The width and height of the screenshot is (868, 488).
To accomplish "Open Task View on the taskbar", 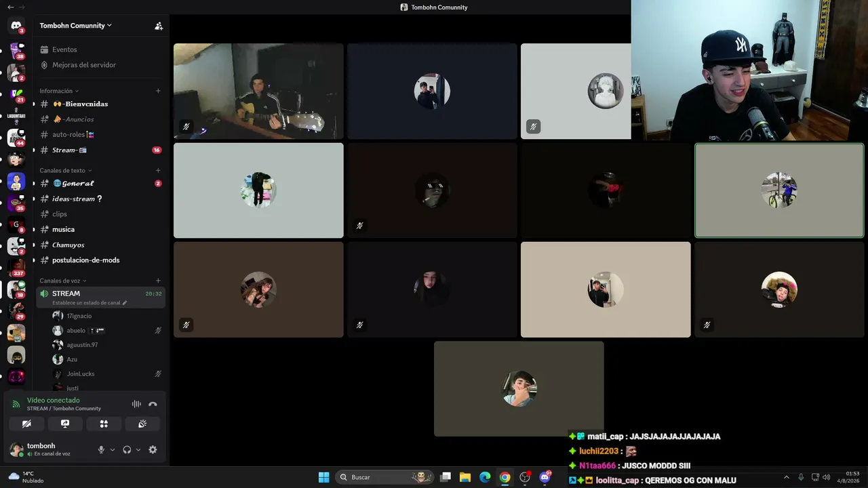I will coord(446,477).
